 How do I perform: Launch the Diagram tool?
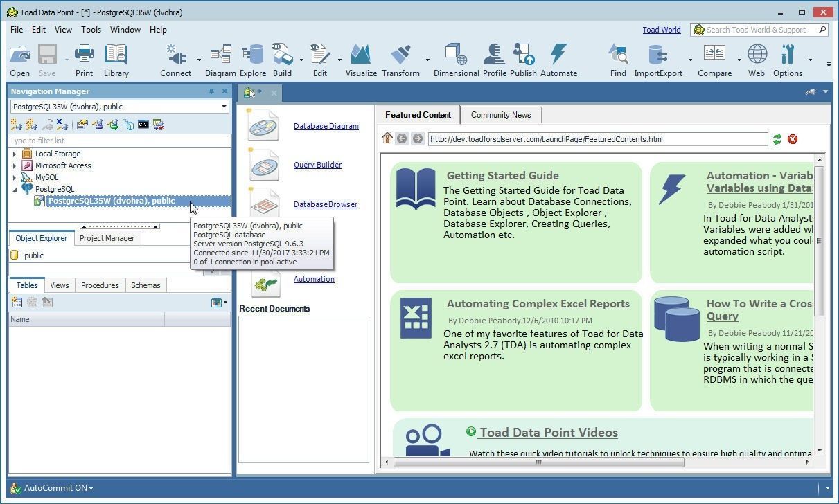220,61
